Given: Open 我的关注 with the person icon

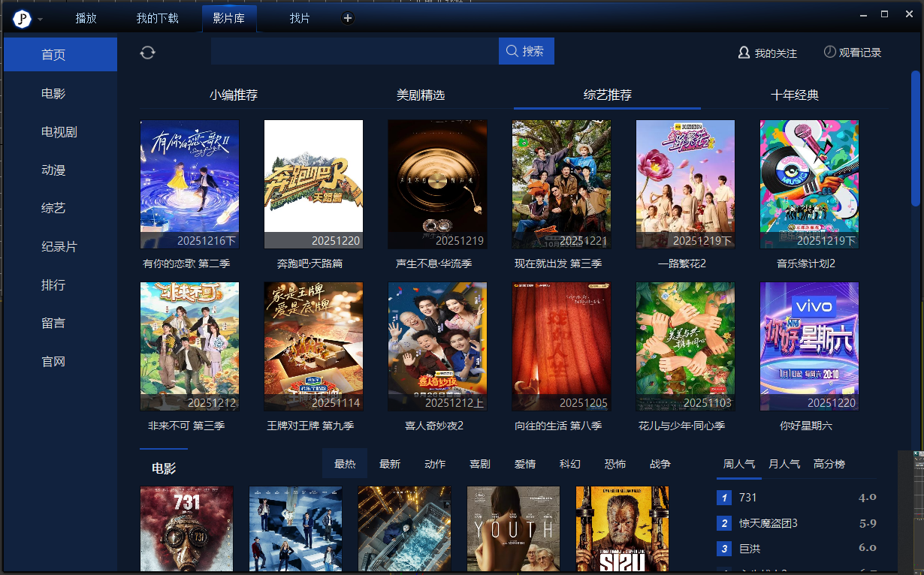Looking at the screenshot, I should [767, 53].
